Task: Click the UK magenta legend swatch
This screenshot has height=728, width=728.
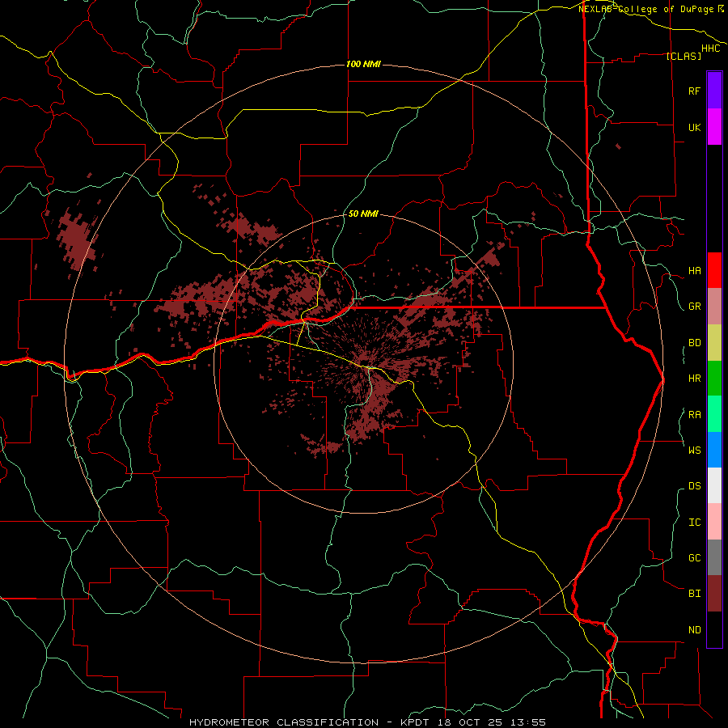Action: (714, 127)
